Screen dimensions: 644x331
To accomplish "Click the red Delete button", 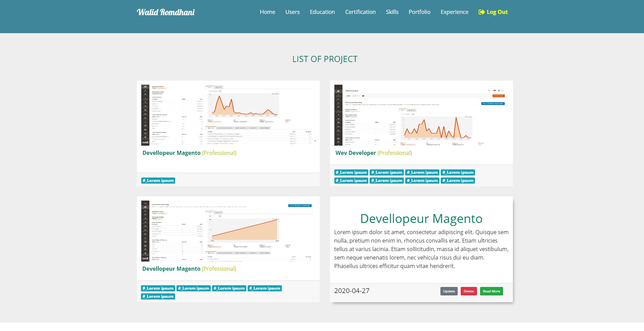I will [469, 291].
